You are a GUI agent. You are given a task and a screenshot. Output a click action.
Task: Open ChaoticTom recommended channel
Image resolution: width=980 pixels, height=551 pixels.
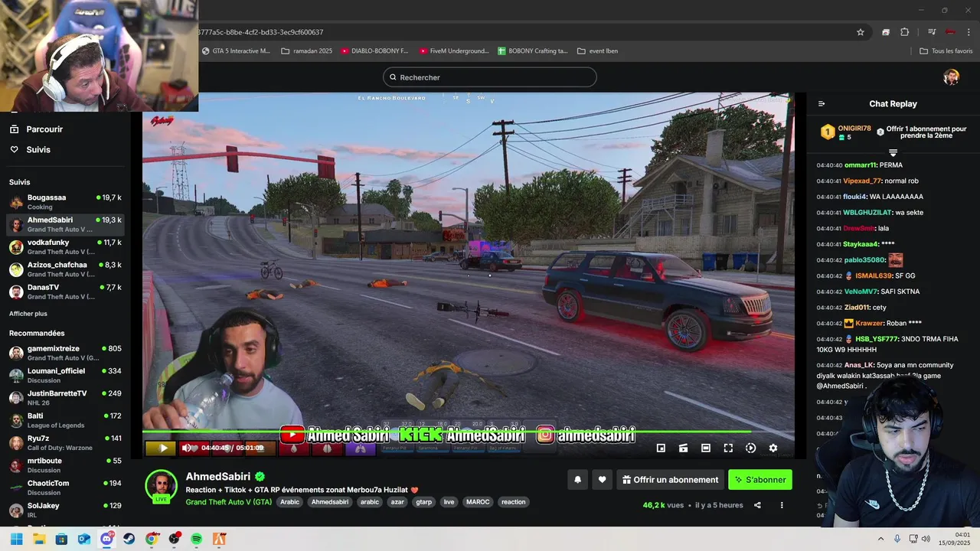[65, 487]
